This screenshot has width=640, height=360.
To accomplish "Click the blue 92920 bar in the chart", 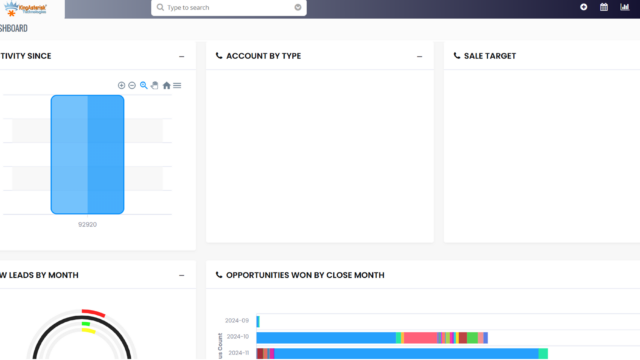I will coord(87,154).
